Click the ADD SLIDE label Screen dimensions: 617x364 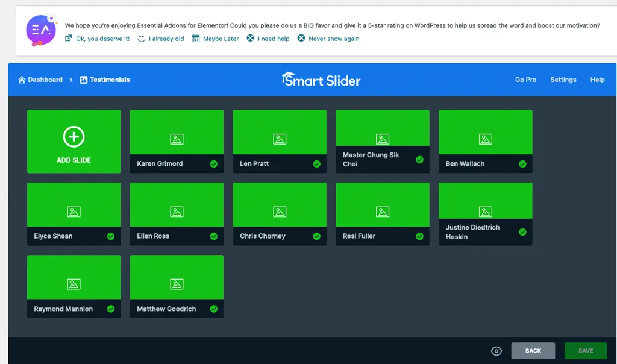[74, 160]
